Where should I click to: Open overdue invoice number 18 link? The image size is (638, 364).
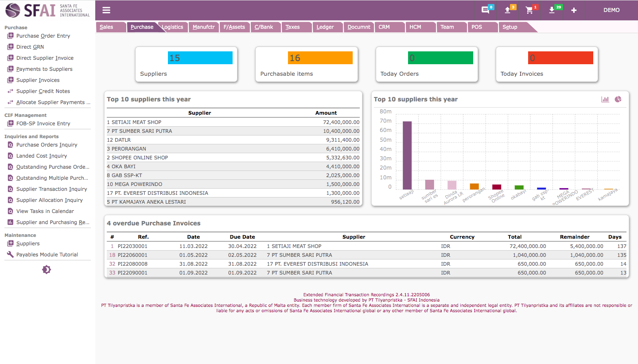click(x=112, y=255)
